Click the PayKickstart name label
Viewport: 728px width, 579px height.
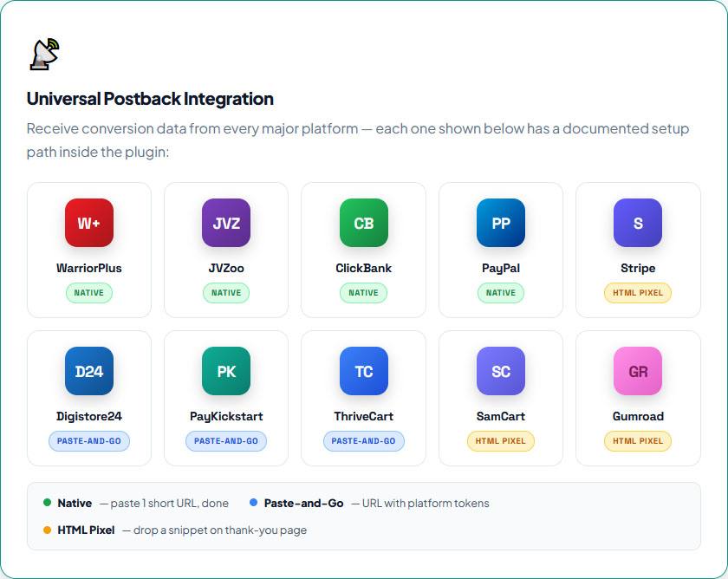coord(226,417)
